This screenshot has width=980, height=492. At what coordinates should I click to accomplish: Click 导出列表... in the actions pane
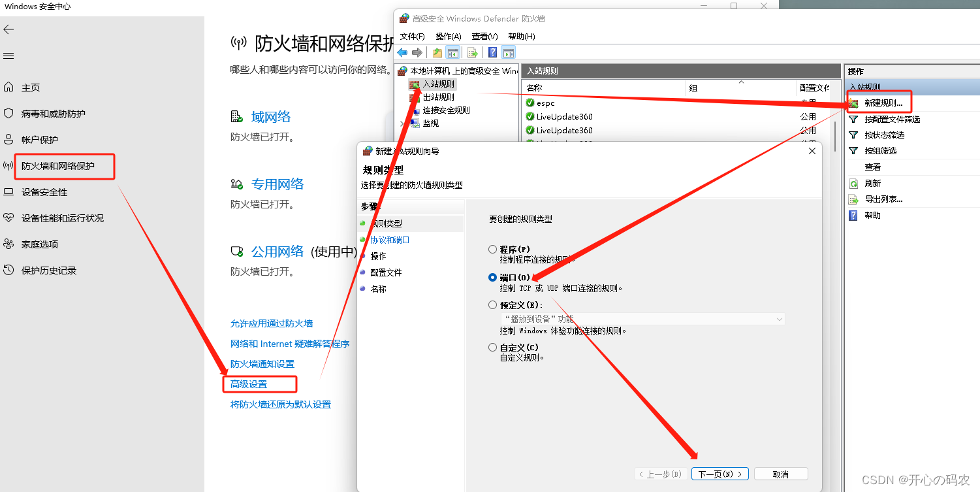(x=883, y=199)
